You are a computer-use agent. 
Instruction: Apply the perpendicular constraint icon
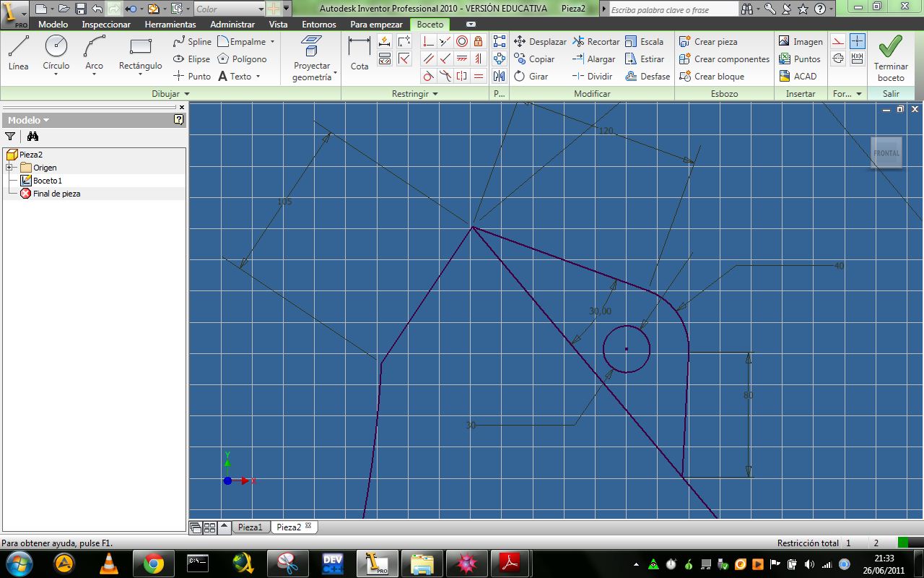(x=445, y=59)
